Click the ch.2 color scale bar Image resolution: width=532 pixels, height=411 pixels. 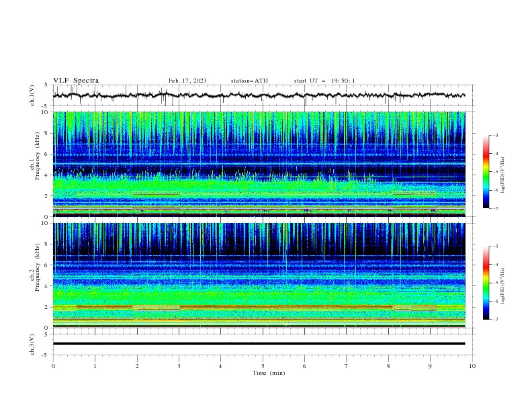pos(486,283)
